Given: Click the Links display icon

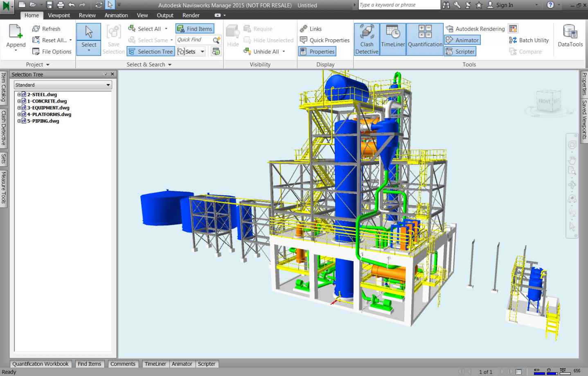Looking at the screenshot, I should (304, 29).
